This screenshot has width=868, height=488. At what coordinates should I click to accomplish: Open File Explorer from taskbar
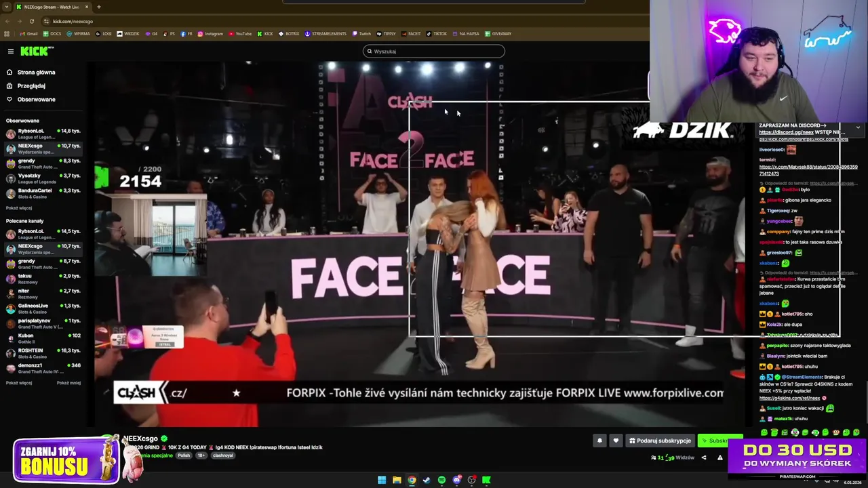click(397, 480)
